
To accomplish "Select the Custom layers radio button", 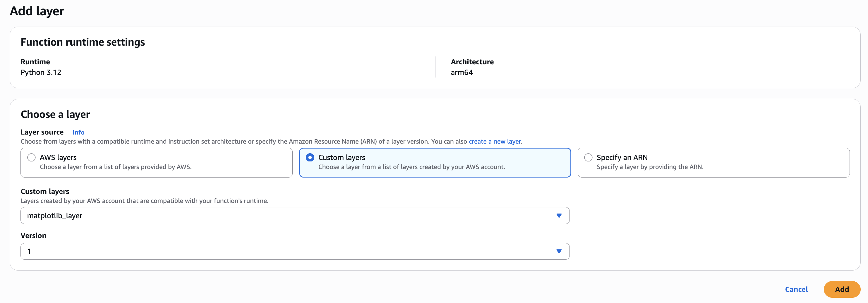I will 310,158.
